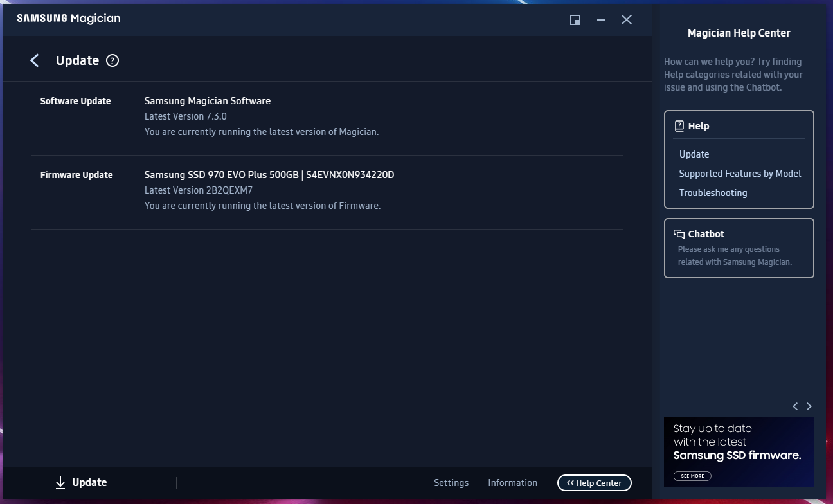Screen dimensions: 833x504
Task: Click the download Update icon in footer
Action: [60, 483]
